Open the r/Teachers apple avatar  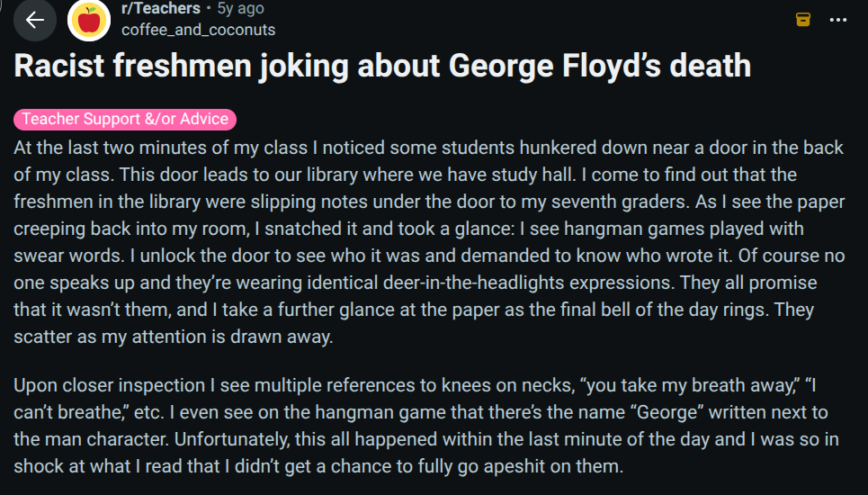tap(89, 19)
